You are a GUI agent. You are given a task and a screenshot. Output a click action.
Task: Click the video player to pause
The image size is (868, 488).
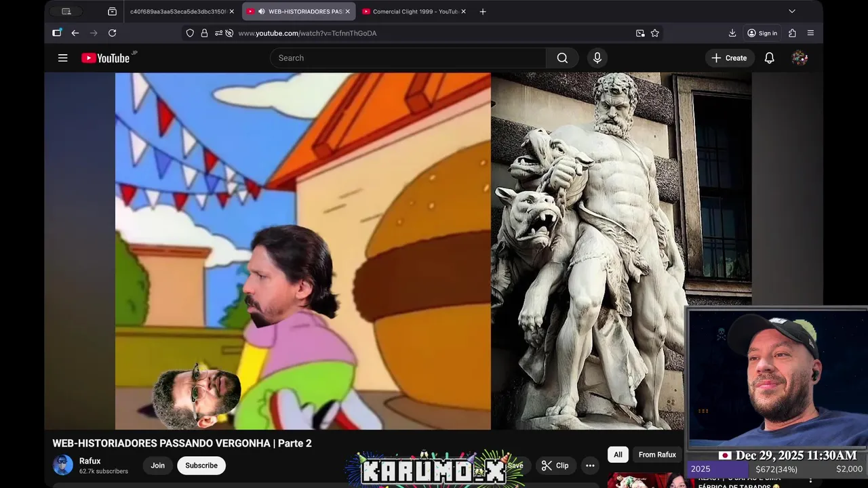click(x=433, y=251)
